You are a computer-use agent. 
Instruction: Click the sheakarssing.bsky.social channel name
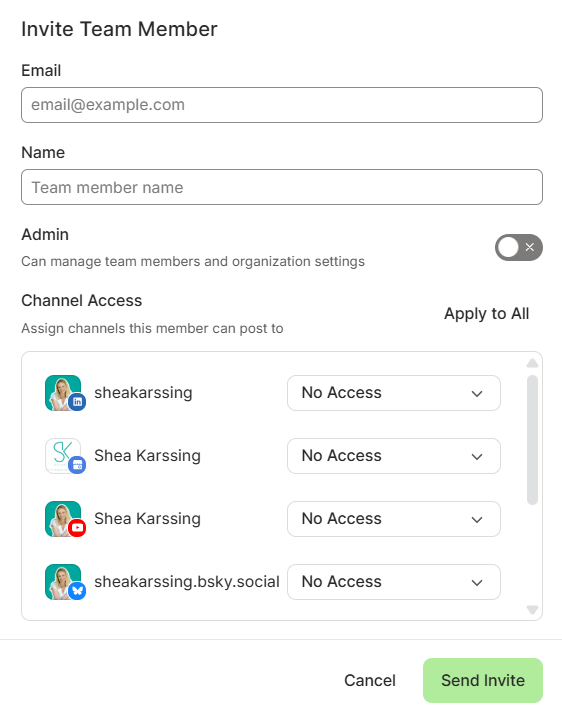click(187, 582)
